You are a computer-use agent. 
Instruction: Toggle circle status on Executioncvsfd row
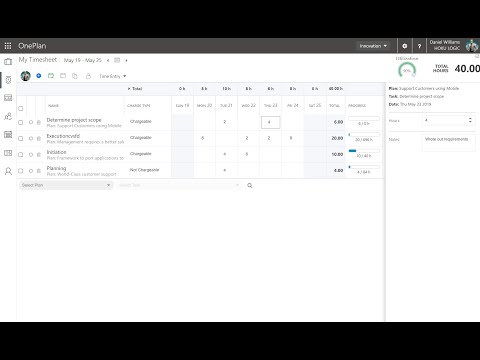pyautogui.click(x=31, y=138)
